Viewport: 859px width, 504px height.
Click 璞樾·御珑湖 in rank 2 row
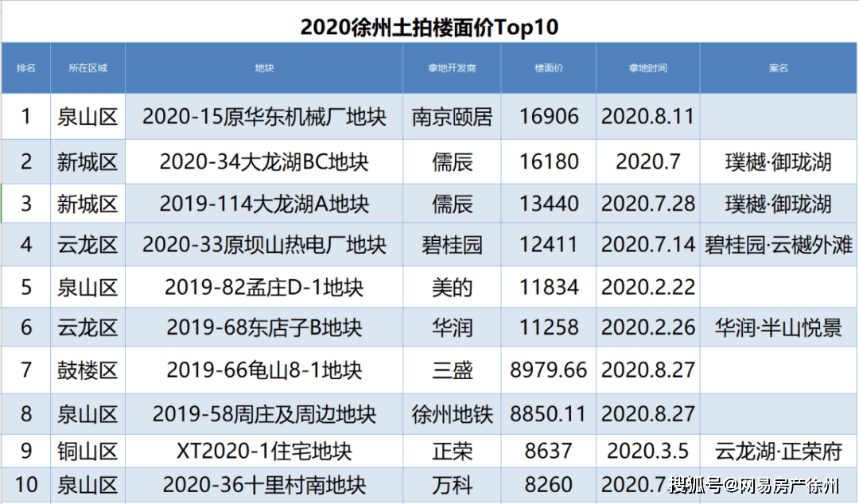point(779,161)
